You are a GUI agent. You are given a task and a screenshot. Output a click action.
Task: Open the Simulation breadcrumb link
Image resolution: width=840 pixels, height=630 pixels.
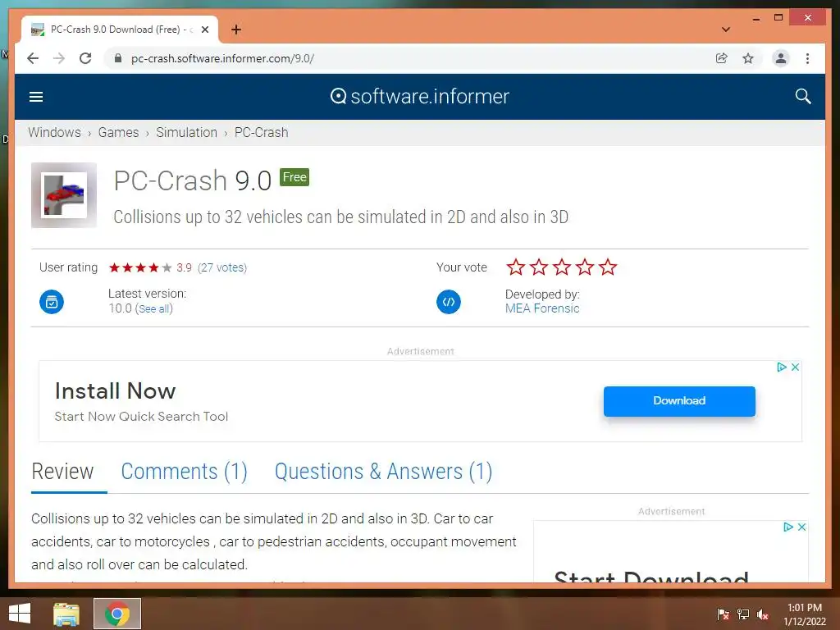pyautogui.click(x=186, y=132)
